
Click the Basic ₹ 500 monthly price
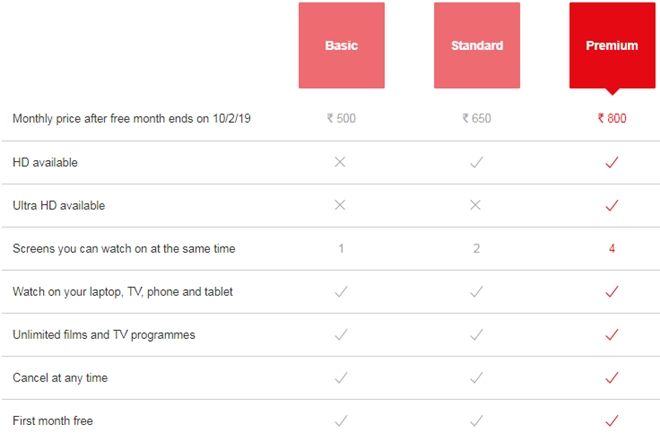click(341, 119)
